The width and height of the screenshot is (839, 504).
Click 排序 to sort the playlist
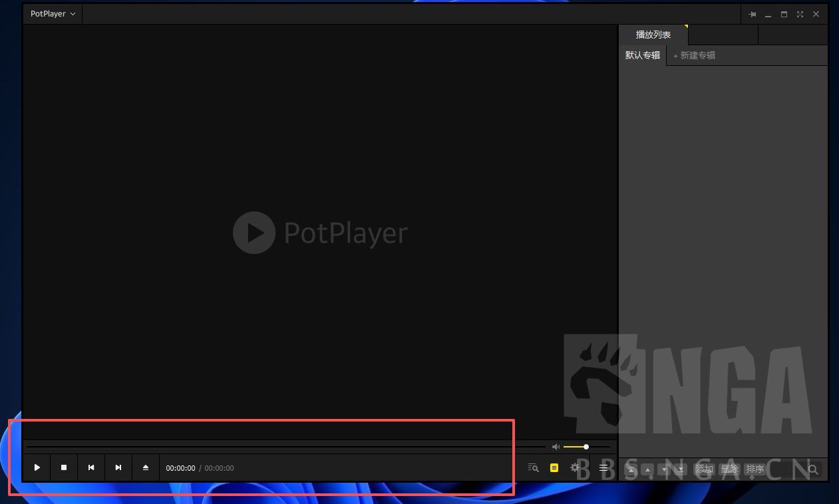click(755, 469)
